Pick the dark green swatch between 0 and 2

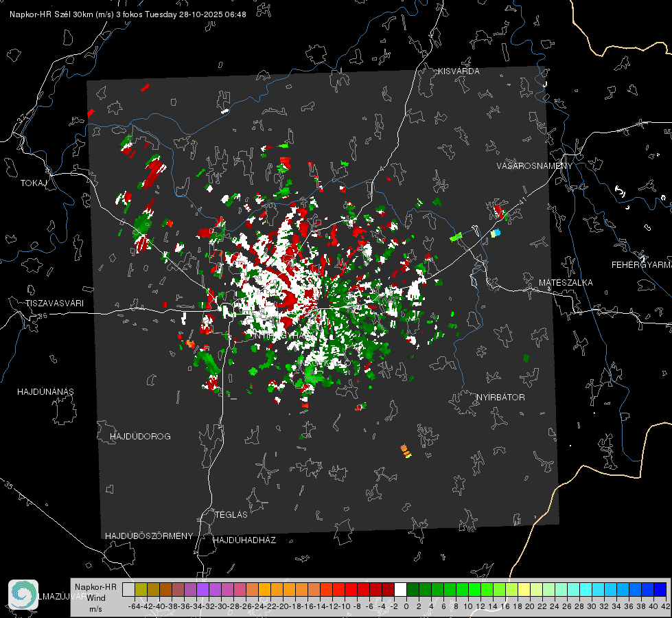click(413, 589)
